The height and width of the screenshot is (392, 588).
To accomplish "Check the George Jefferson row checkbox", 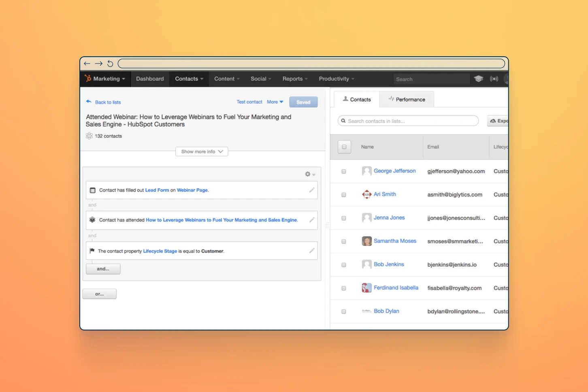I will tap(344, 171).
